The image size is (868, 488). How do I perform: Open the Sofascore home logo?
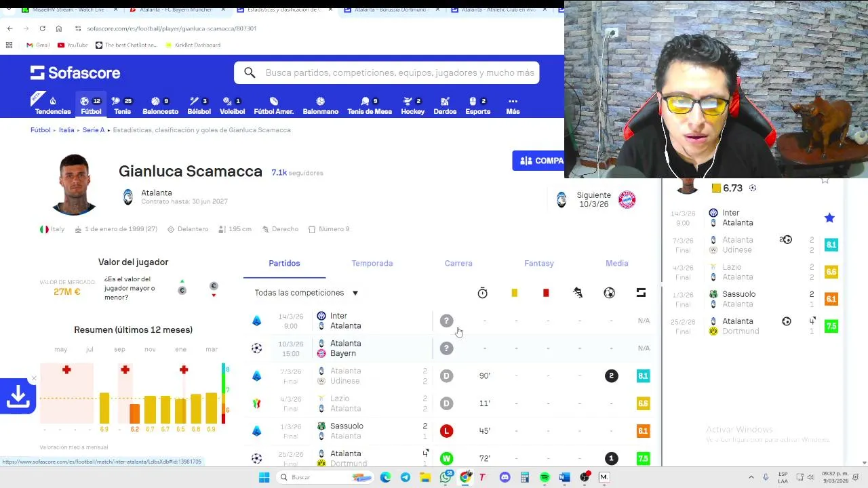point(75,73)
